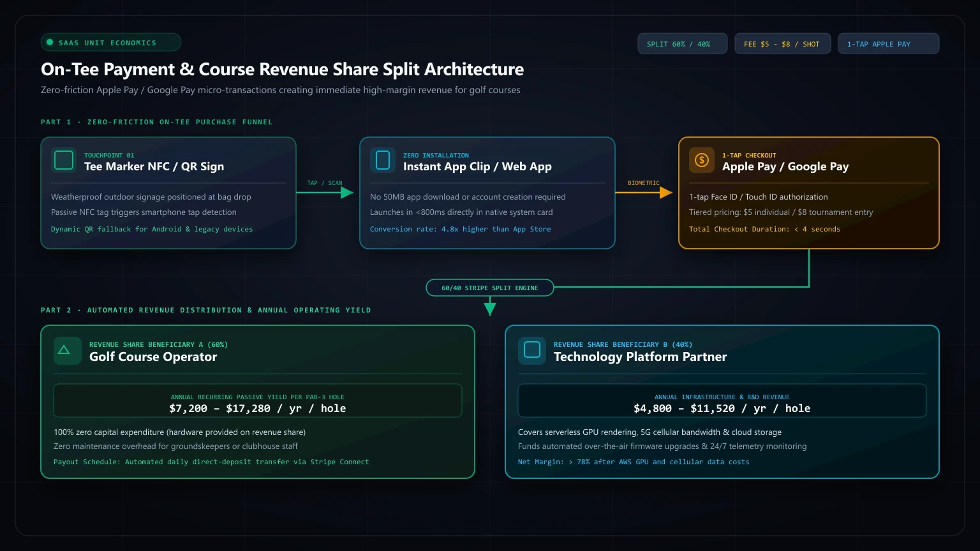Click the $7,200 – $17,280 / yr / hole value
The image size is (980, 551).
pyautogui.click(x=258, y=408)
